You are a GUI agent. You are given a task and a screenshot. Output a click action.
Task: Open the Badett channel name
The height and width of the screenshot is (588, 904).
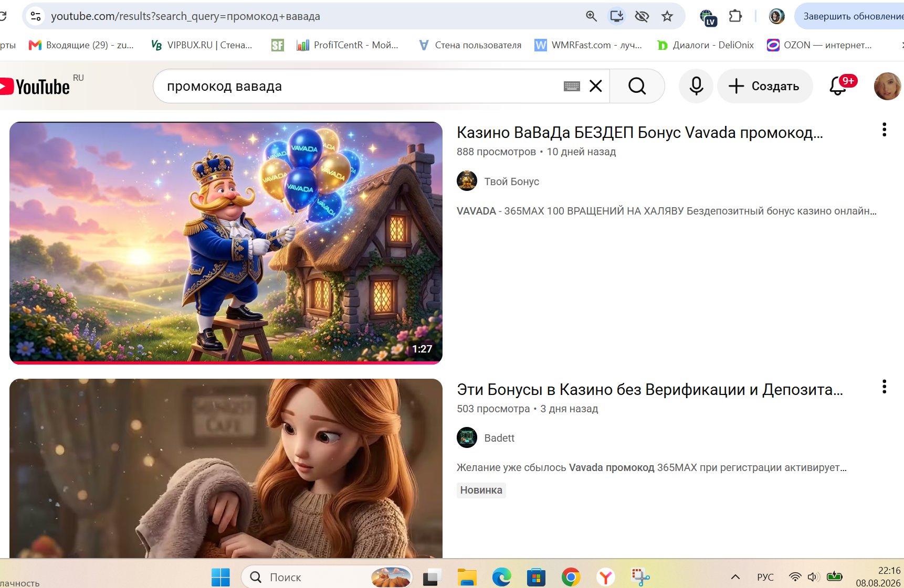click(499, 438)
